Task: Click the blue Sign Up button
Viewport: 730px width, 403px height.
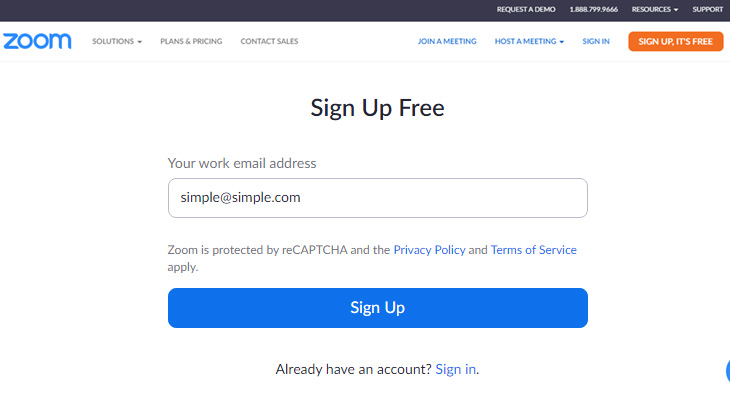Action: click(x=377, y=308)
